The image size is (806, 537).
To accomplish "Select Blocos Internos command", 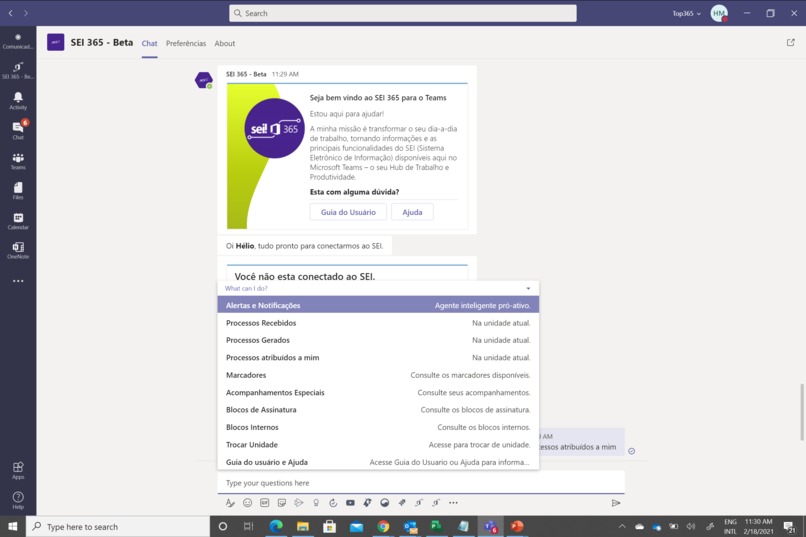I will click(x=378, y=427).
